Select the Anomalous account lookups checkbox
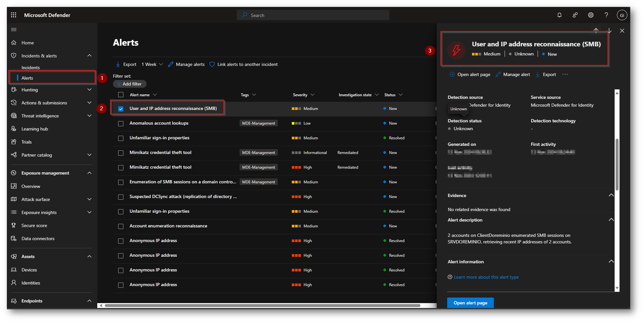 click(121, 124)
